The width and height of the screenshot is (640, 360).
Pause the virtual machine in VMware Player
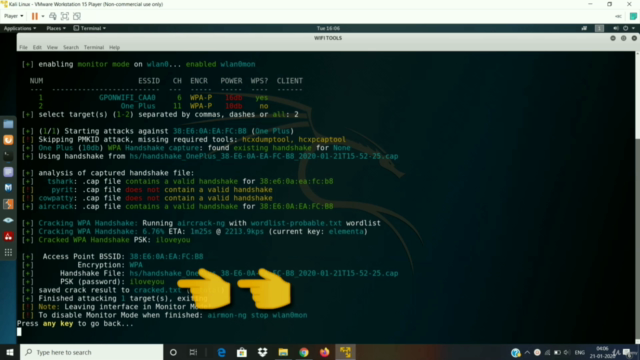coord(34,16)
